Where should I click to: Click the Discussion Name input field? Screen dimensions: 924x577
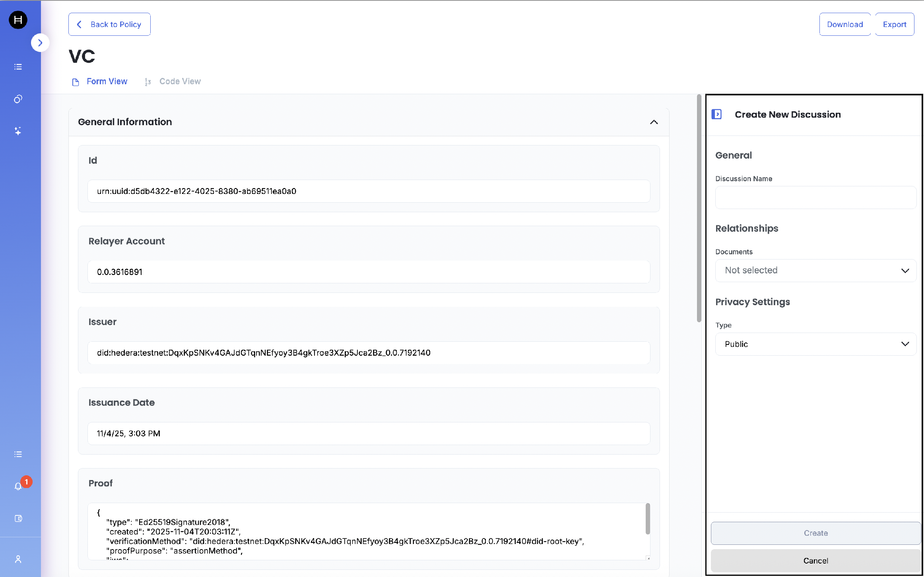(x=815, y=197)
